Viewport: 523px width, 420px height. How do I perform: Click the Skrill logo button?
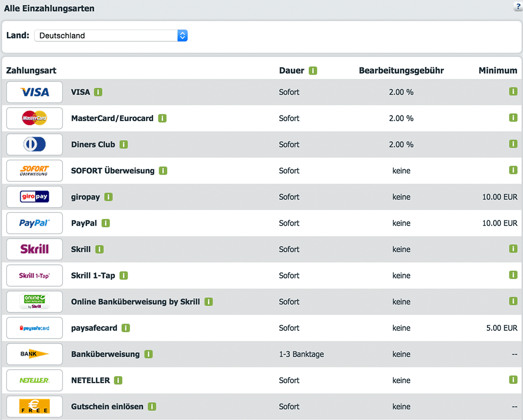pos(35,249)
